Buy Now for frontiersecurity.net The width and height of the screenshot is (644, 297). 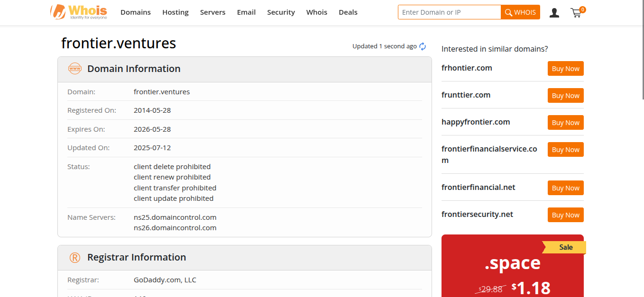[x=565, y=215]
